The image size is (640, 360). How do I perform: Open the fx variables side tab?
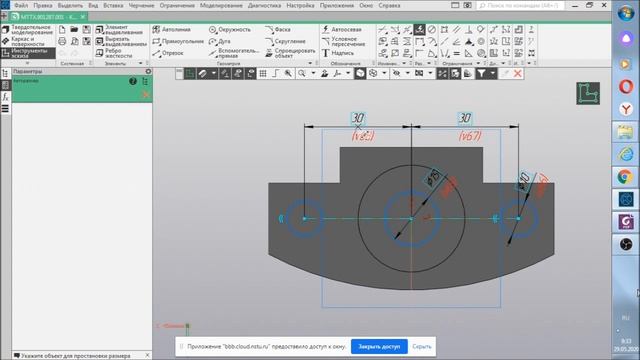click(x=5, y=97)
